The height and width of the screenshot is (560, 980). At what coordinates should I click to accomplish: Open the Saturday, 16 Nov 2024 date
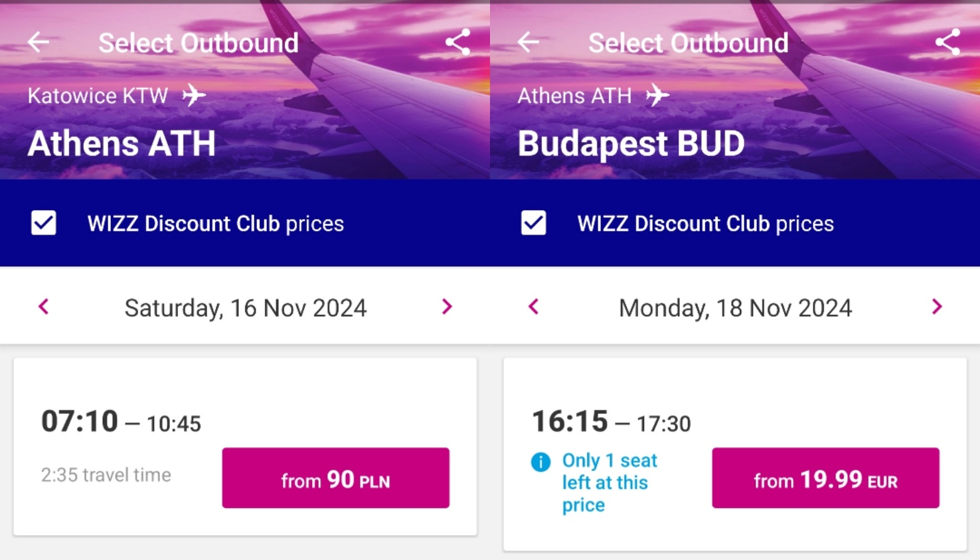[246, 308]
